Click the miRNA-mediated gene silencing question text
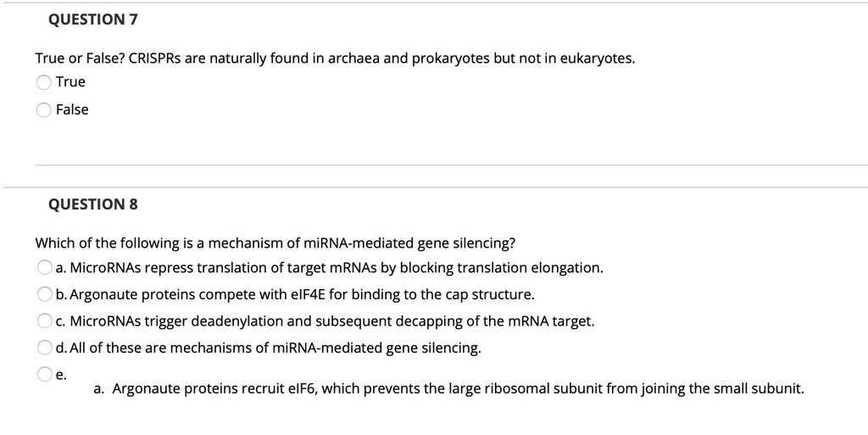Image resolution: width=868 pixels, height=435 pixels. pos(275,243)
